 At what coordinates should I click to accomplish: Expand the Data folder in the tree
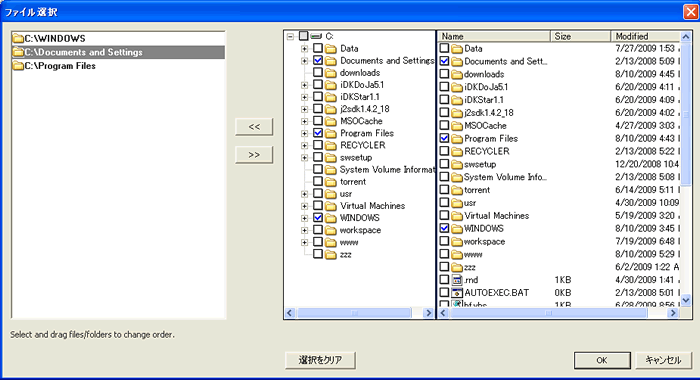[x=304, y=48]
